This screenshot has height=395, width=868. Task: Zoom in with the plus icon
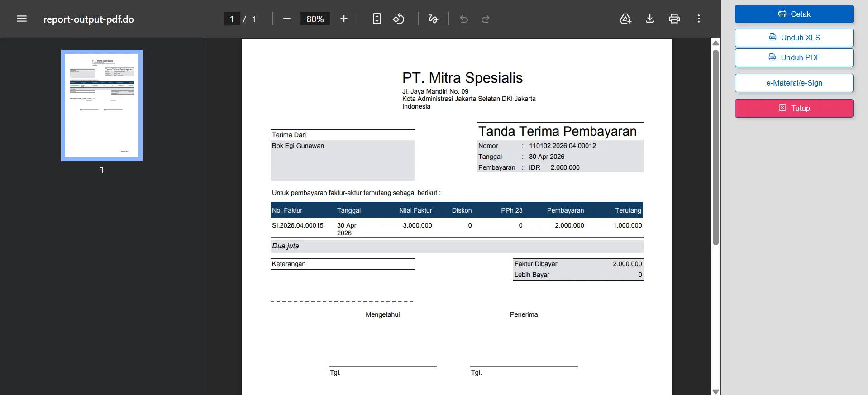[344, 19]
